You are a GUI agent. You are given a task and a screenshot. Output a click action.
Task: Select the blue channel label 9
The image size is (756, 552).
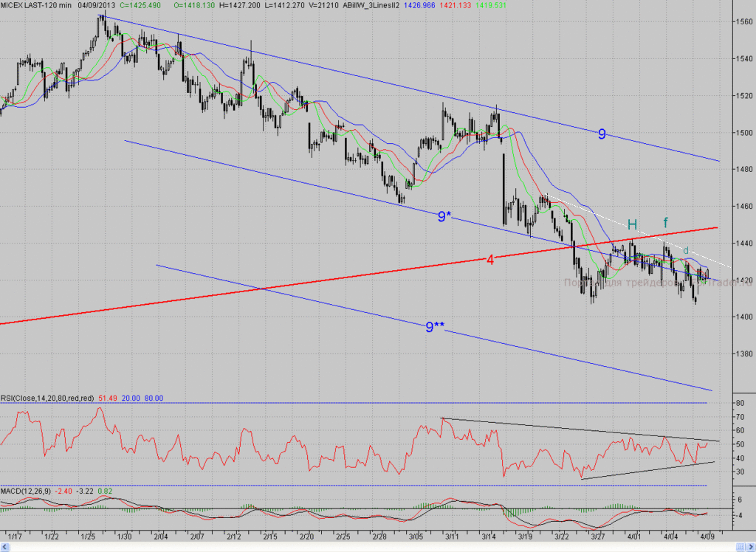click(602, 134)
